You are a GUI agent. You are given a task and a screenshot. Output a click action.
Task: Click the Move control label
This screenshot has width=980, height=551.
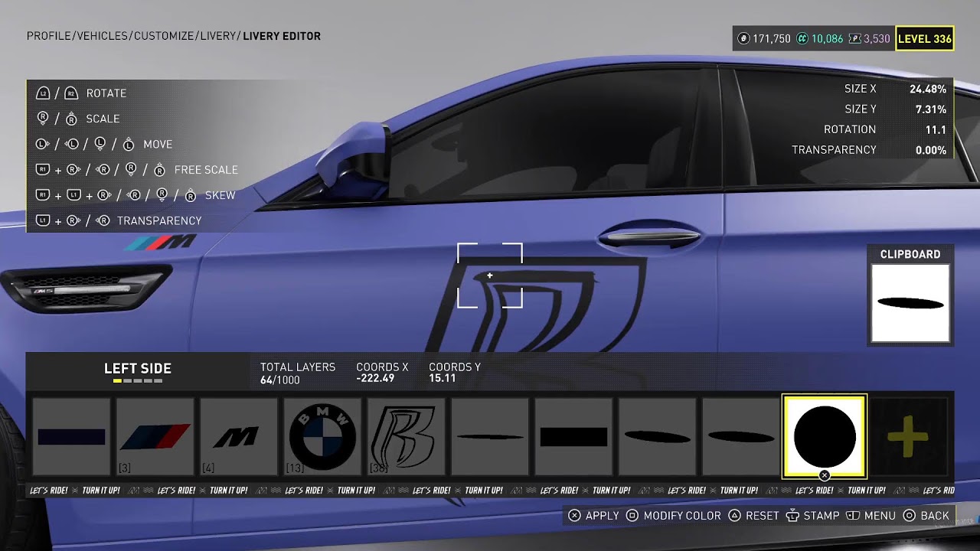158,144
